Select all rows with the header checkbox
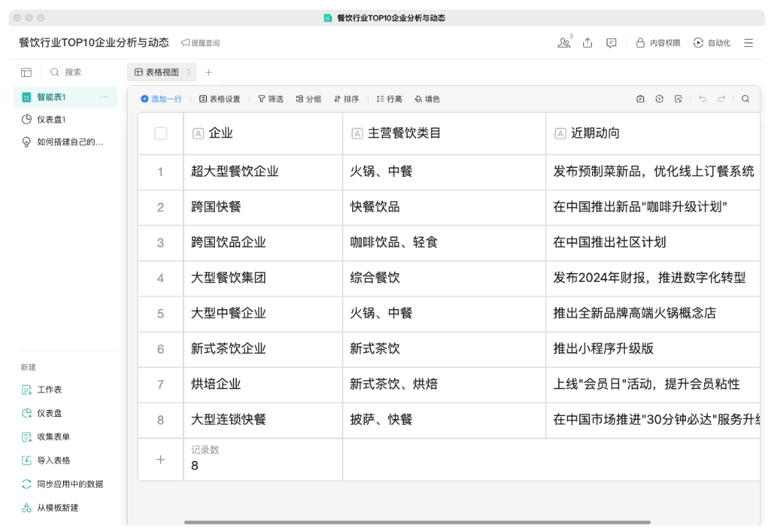 tap(160, 133)
